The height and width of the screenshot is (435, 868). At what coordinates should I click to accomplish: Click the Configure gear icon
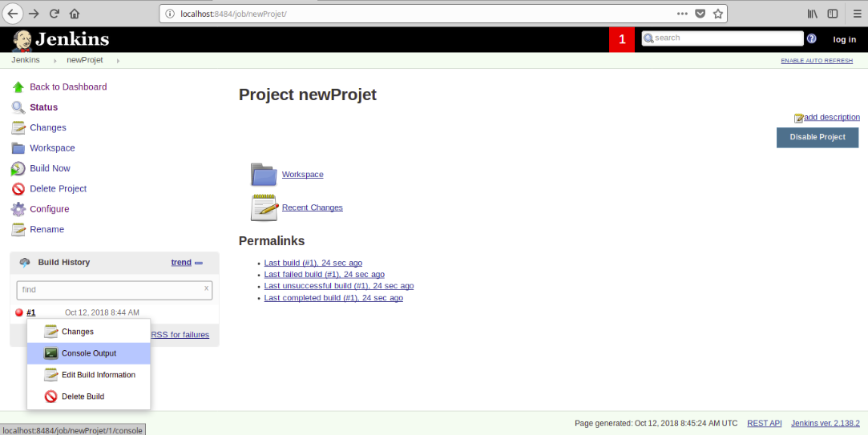coord(18,209)
